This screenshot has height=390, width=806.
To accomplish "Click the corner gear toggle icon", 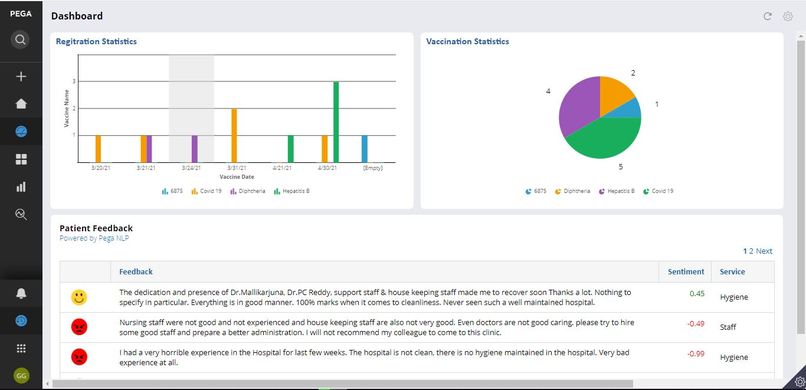I will point(799,381).
